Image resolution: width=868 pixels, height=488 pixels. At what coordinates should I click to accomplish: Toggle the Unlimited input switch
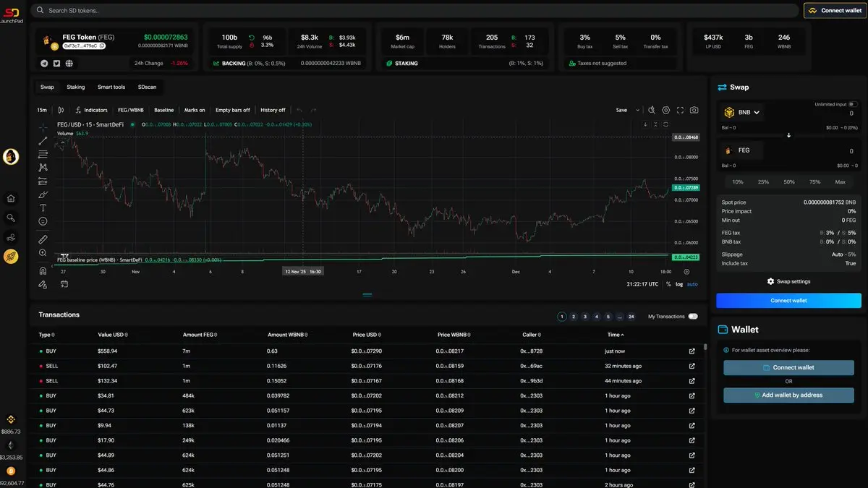[x=854, y=104]
